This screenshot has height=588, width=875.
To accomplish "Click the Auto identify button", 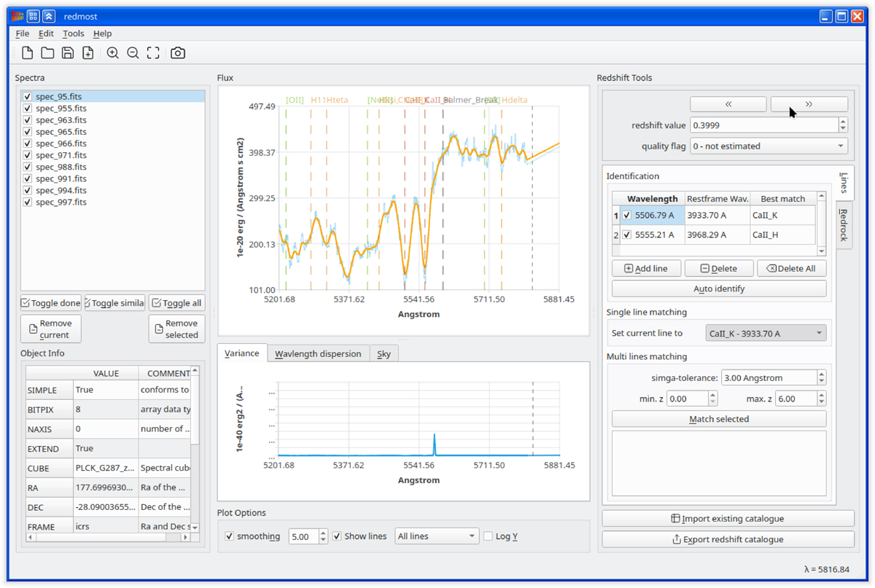I will (719, 289).
